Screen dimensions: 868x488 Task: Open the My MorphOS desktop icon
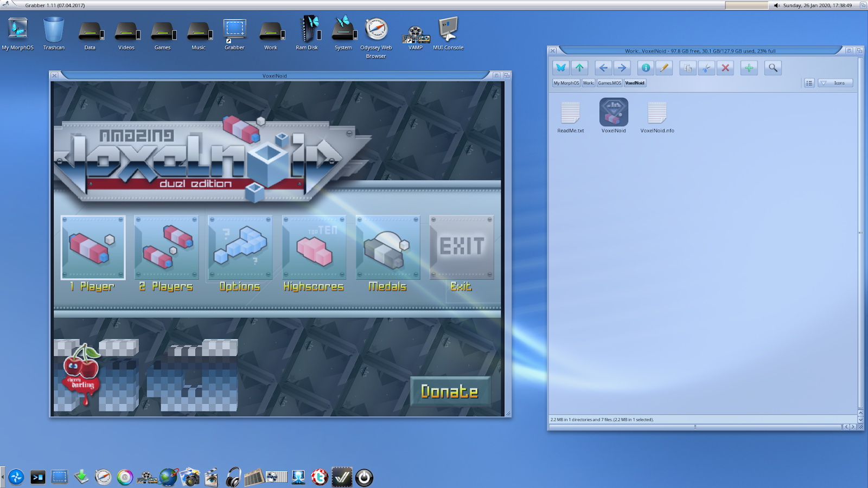(18, 34)
